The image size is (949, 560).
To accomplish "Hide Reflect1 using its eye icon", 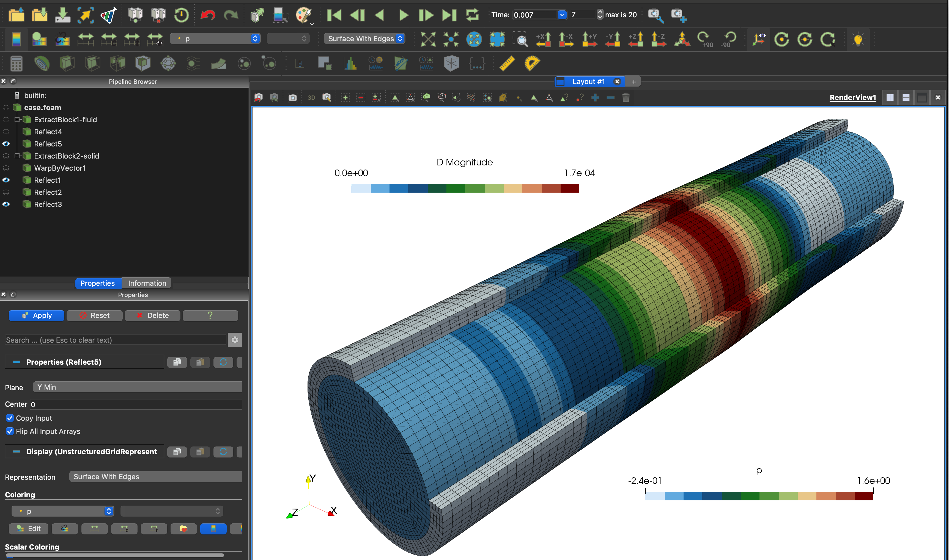I will pos(6,180).
